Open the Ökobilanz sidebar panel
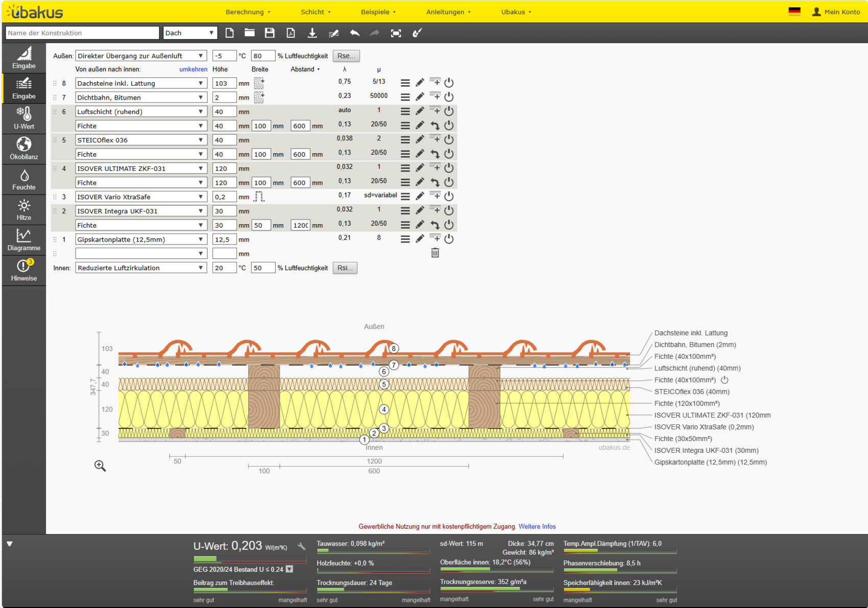868x608 pixels. (x=24, y=149)
